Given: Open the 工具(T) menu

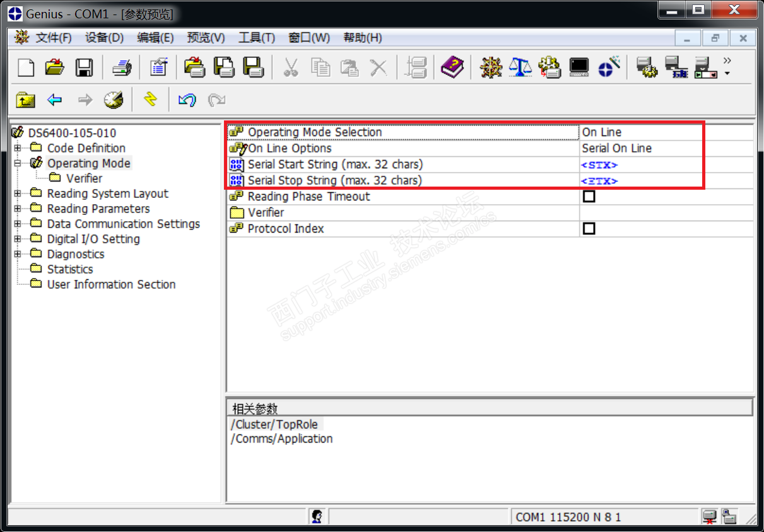Looking at the screenshot, I should [x=257, y=38].
